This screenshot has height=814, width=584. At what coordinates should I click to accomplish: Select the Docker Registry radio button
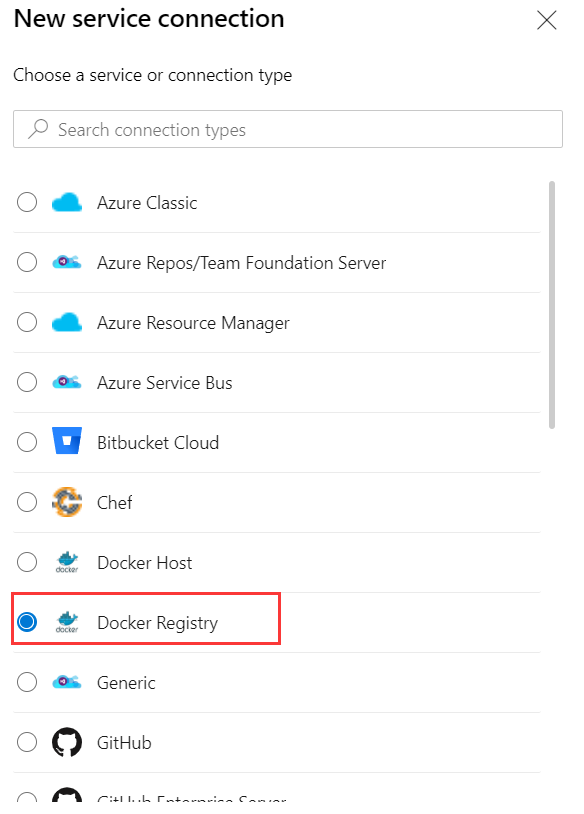tap(27, 622)
